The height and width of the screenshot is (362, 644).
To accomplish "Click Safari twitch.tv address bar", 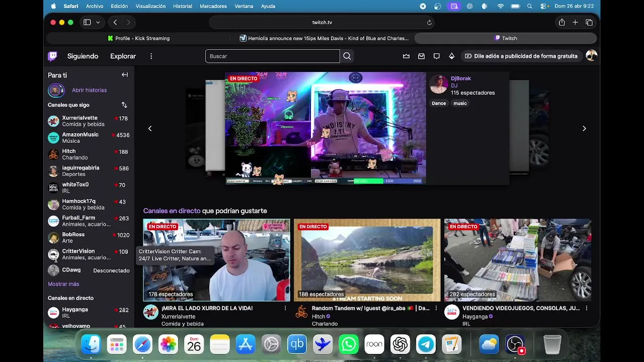I will point(322,22).
